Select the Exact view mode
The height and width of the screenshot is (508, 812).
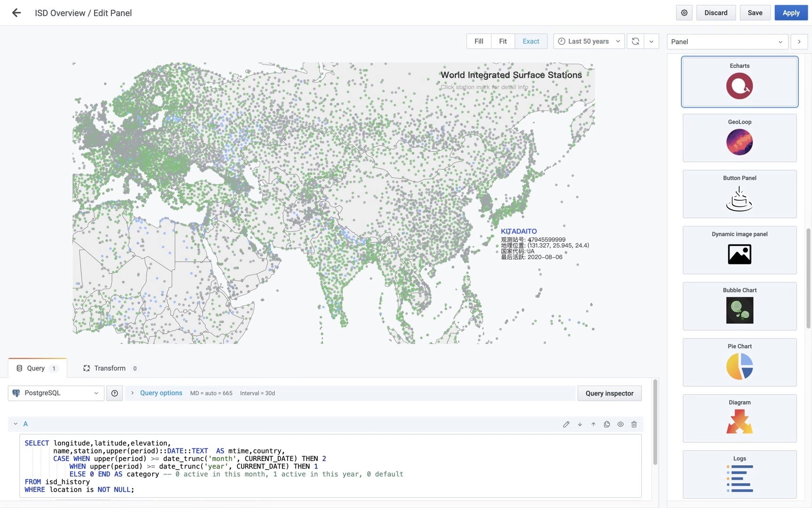point(531,41)
